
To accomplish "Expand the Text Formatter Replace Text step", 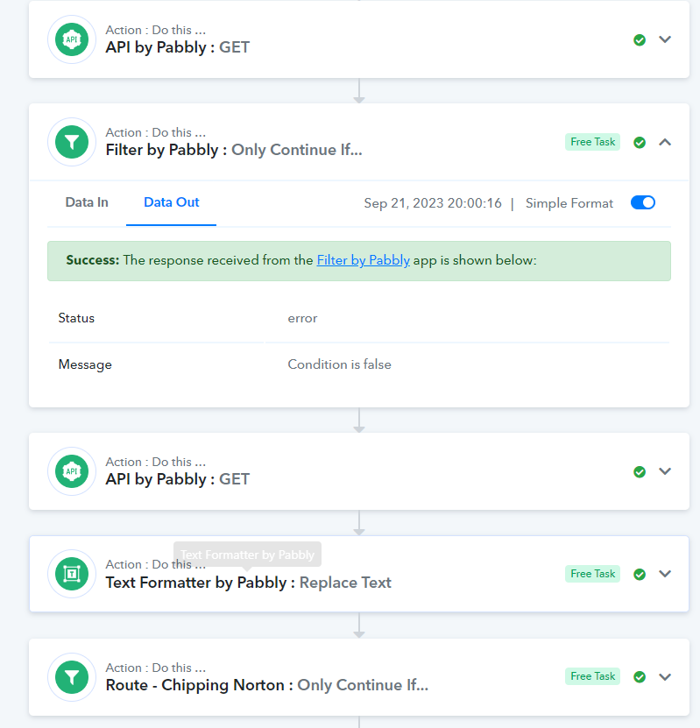I will [x=665, y=574].
